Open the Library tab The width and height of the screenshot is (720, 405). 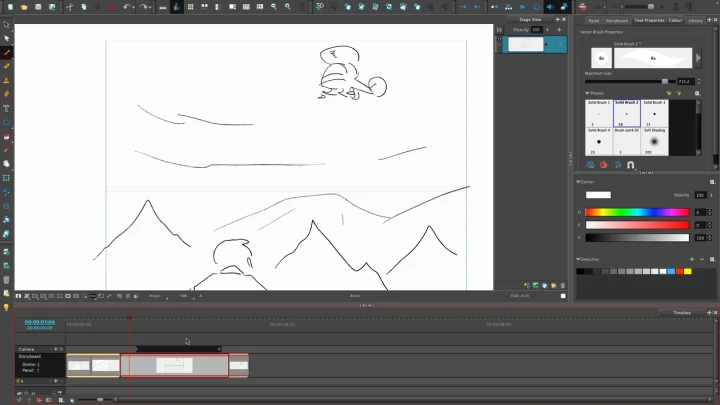tap(694, 19)
